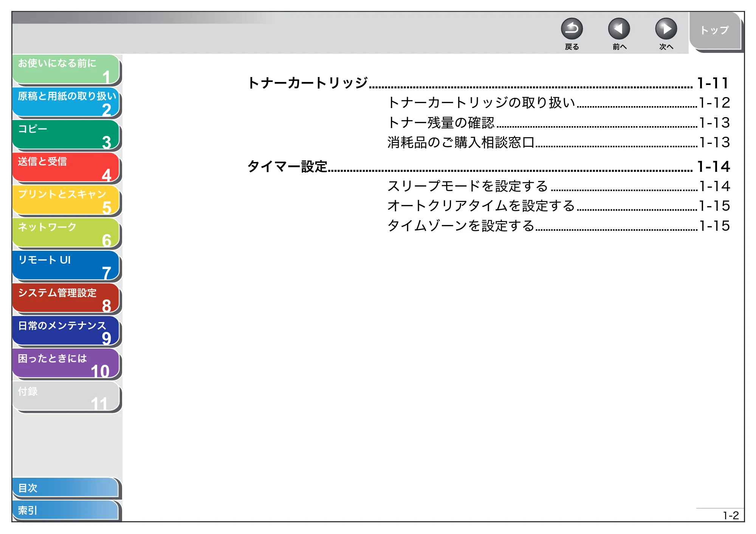Viewport: 756px width, 534px height.
Task: Click the 前へ (previous) left arrow icon
Action: click(x=619, y=29)
